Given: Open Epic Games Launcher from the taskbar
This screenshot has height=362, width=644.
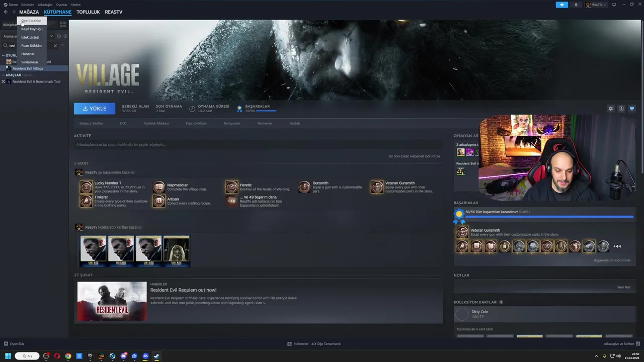Looking at the screenshot, I should pyautogui.click(x=90, y=356).
